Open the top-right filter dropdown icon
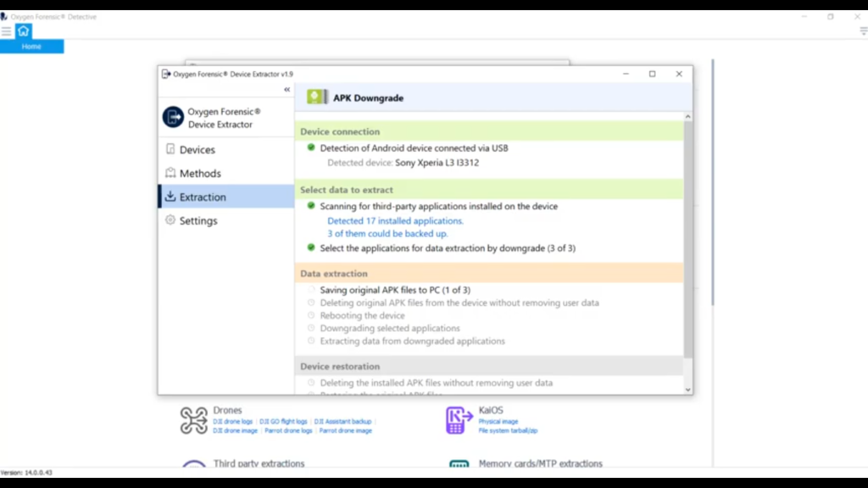The height and width of the screenshot is (488, 868). tap(863, 31)
